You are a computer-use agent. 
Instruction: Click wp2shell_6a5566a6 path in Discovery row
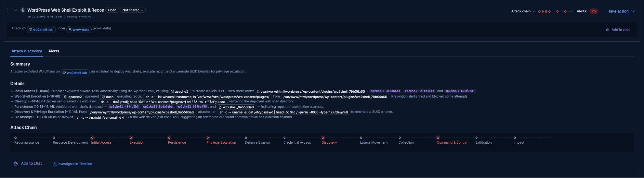(142, 112)
